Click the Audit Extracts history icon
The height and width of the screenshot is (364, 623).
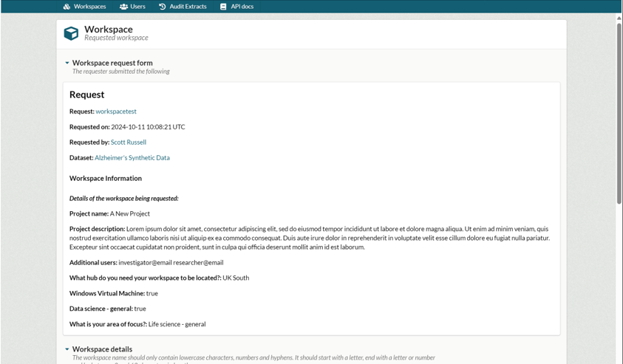pyautogui.click(x=163, y=7)
